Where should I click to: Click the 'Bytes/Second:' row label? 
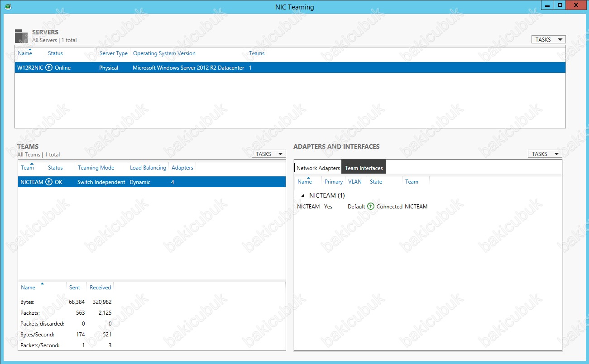click(x=38, y=335)
